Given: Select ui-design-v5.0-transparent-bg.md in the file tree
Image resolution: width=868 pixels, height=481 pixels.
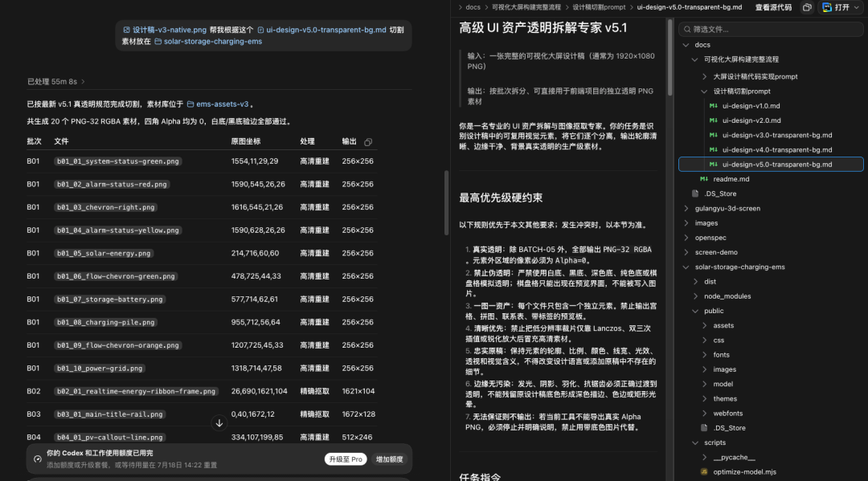Looking at the screenshot, I should click(x=771, y=164).
